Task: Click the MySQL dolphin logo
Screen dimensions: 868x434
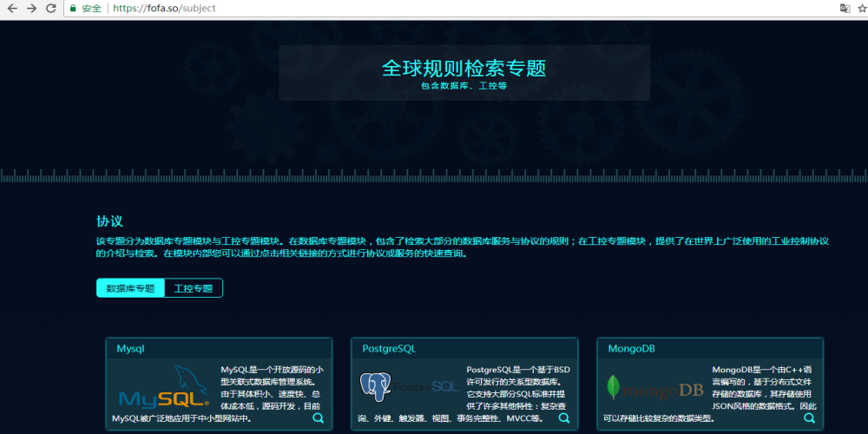Action: [x=164, y=386]
